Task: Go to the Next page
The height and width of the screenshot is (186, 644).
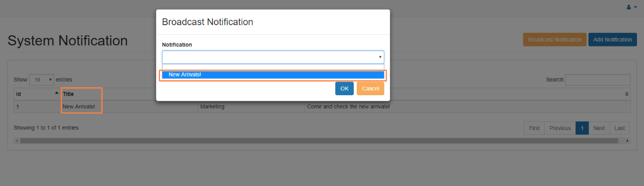Action: coord(599,128)
